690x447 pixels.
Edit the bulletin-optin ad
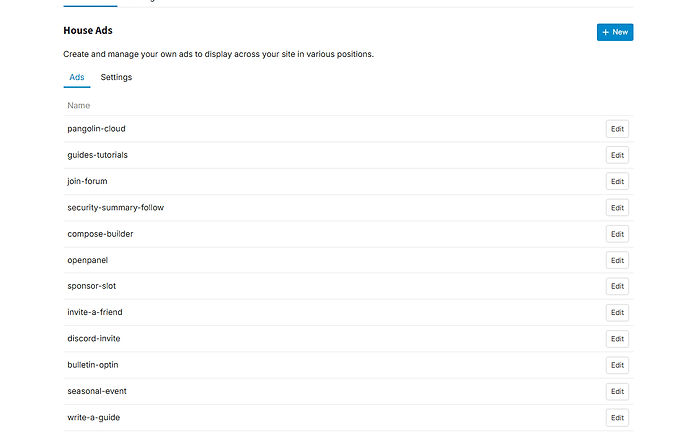tap(617, 365)
